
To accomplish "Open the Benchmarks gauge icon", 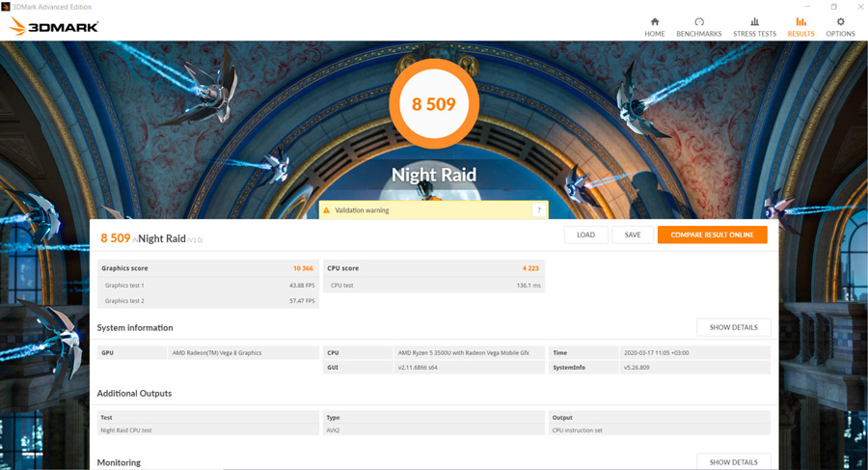I will (699, 21).
